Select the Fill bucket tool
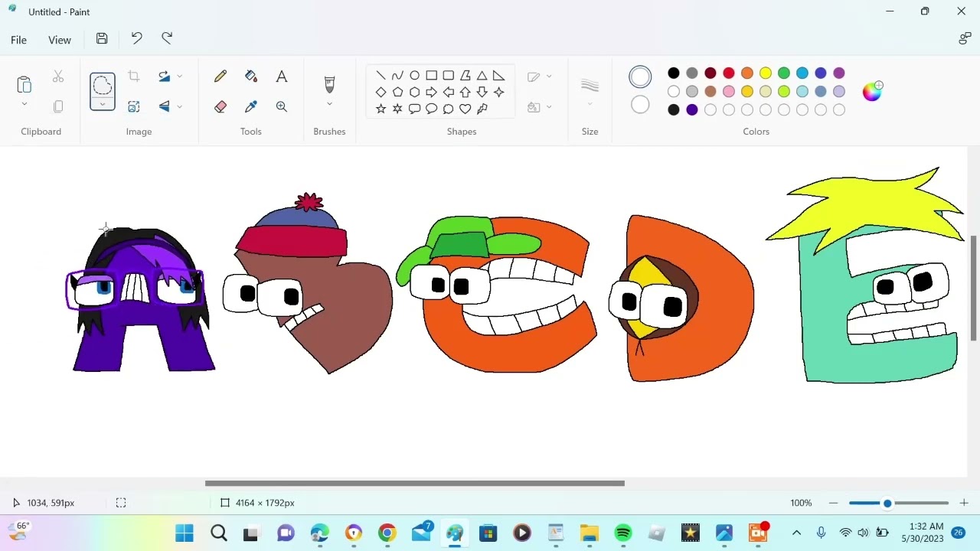This screenshot has width=980, height=551. [251, 77]
